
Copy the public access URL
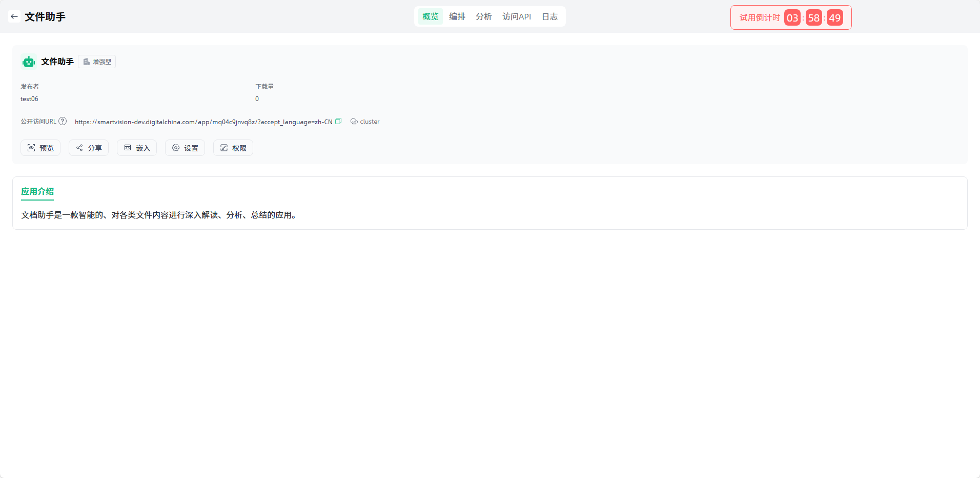338,122
